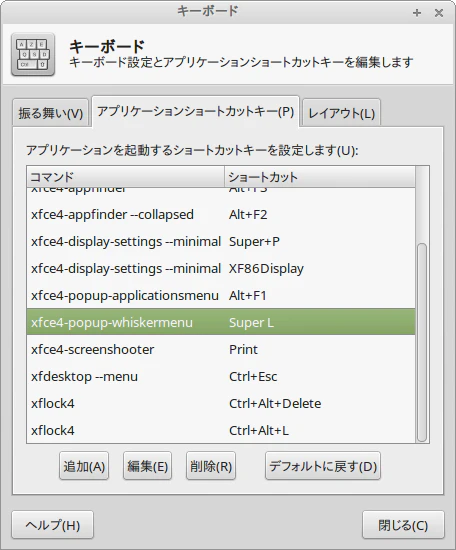Click the 削除(R) delete button
Image resolution: width=456 pixels, height=550 pixels.
click(211, 466)
